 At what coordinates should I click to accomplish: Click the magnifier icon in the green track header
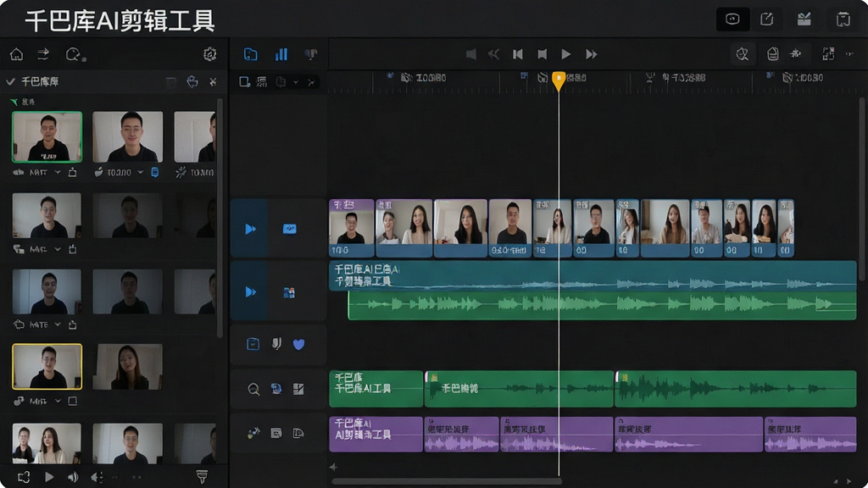253,389
